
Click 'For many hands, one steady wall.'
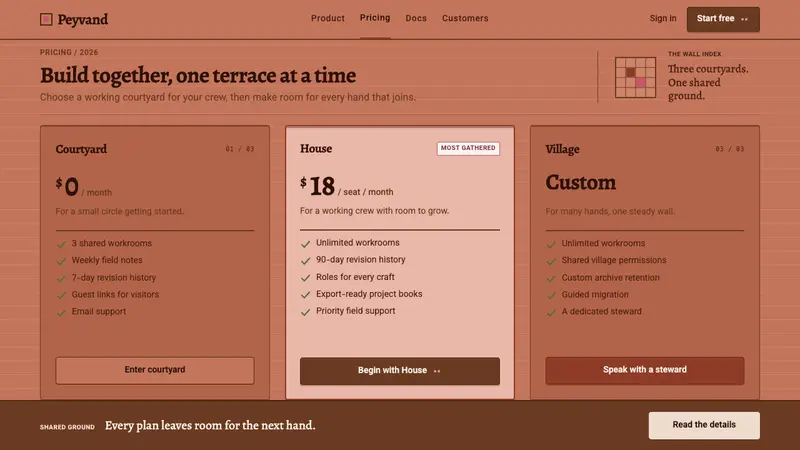610,211
